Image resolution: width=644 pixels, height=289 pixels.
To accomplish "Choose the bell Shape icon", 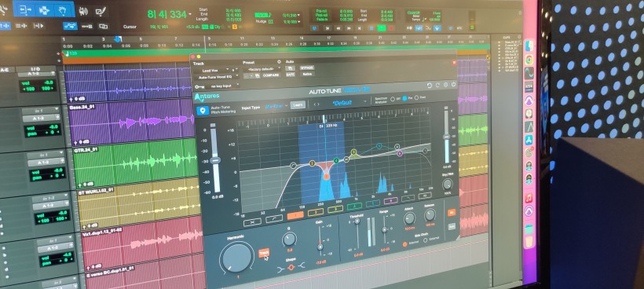I will click(291, 267).
